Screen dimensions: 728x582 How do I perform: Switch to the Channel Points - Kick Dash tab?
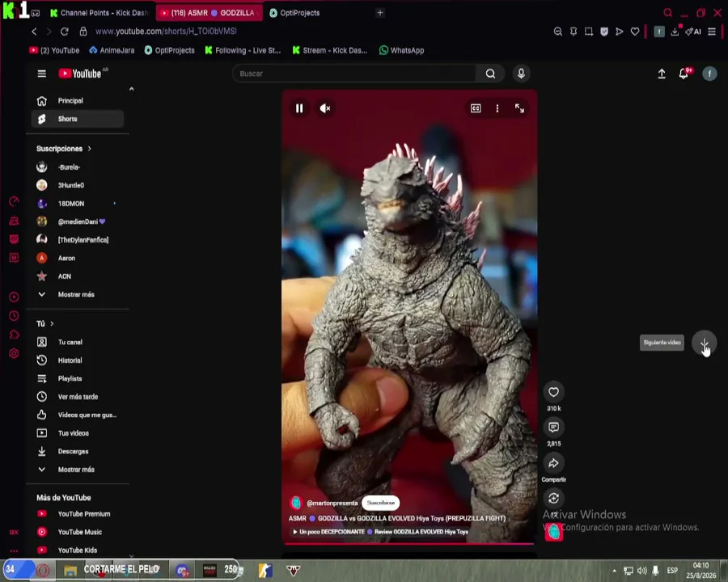tap(99, 13)
